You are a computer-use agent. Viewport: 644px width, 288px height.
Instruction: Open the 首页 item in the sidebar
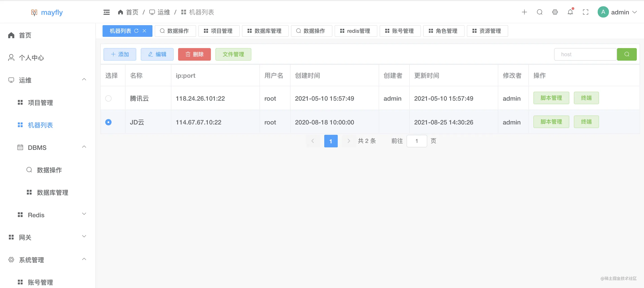click(x=47, y=35)
